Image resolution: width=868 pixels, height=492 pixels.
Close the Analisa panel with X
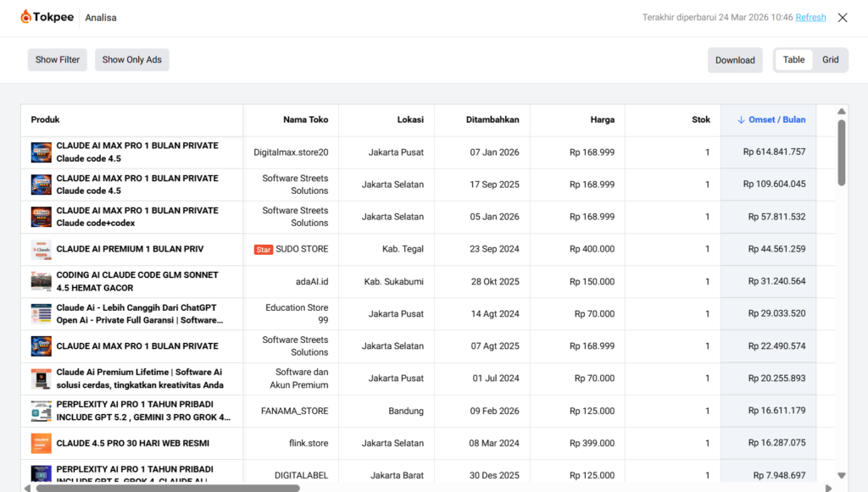coord(842,18)
